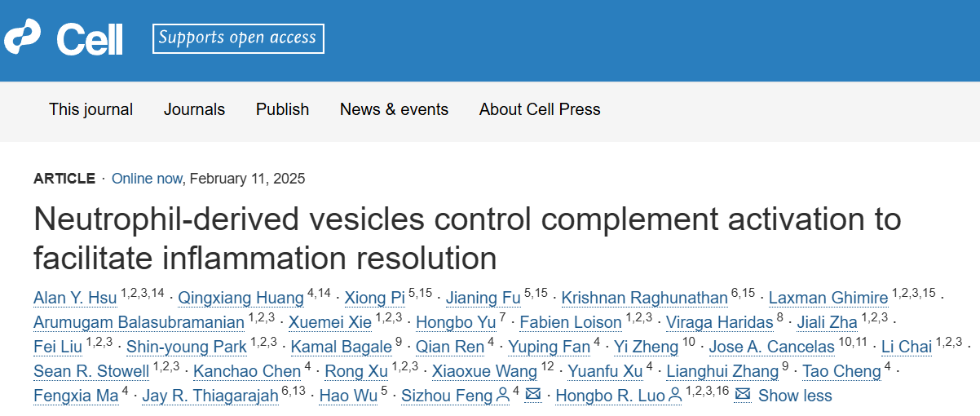Click the person icon beside Sizhou Feng
This screenshot has height=416, width=980.
coord(504,396)
